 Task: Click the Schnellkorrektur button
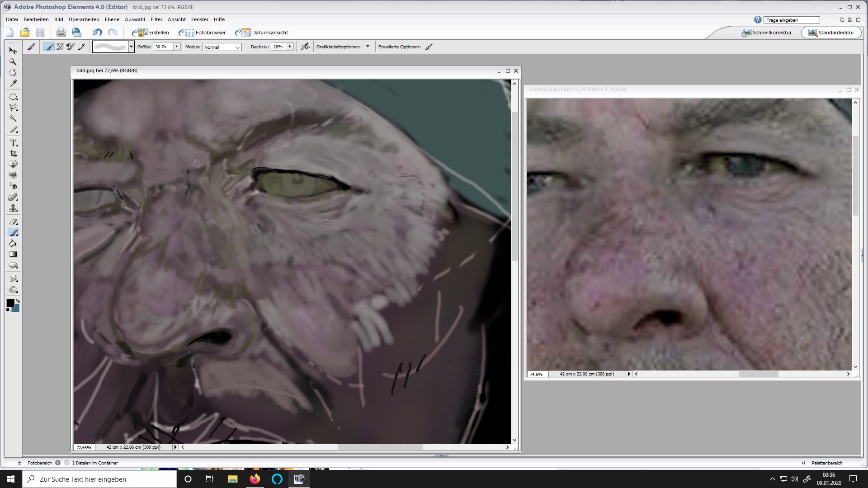point(767,33)
